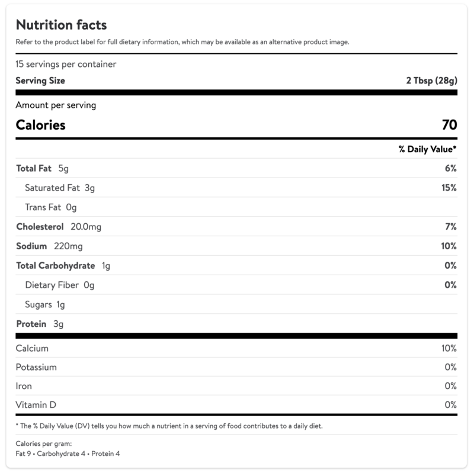Image resolution: width=474 pixels, height=476 pixels.
Task: Click the Protein row label
Action: pos(32,324)
